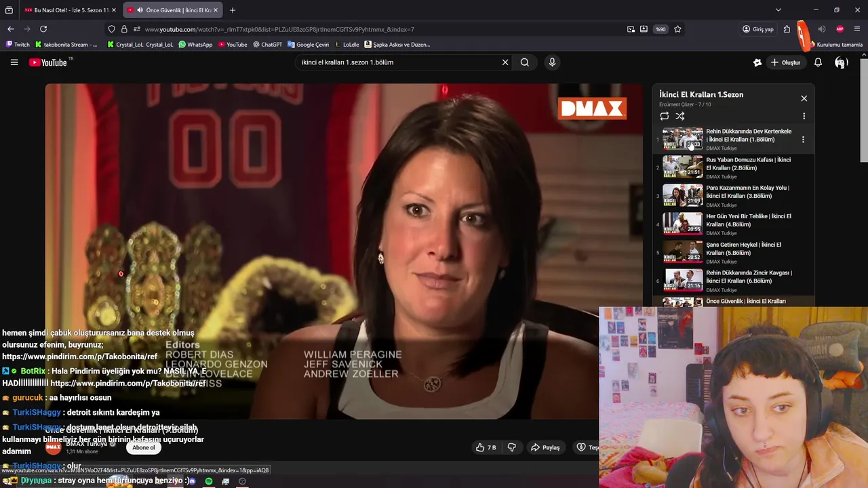Open site permissions icon in address bar

tap(136, 29)
